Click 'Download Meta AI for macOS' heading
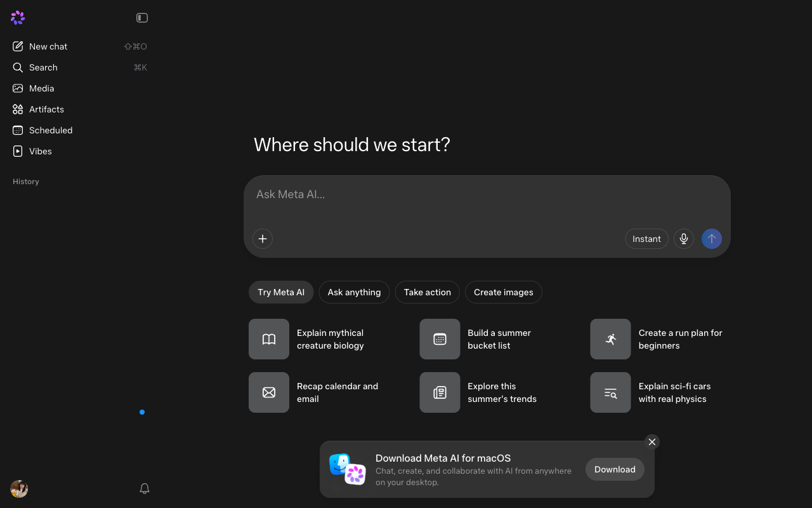 pos(443,458)
